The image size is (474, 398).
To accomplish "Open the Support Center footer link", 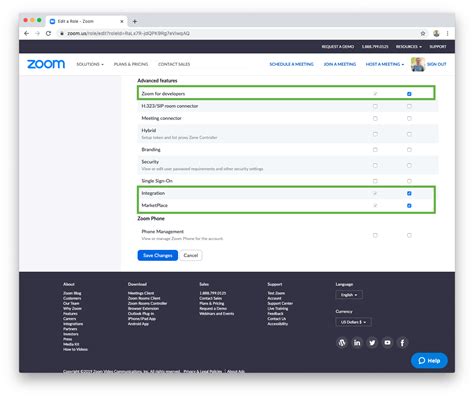I will pos(280,303).
